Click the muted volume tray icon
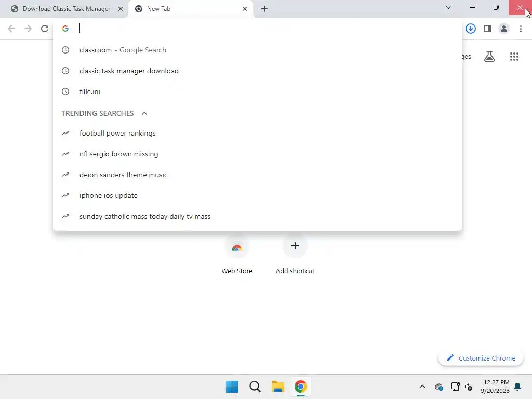The image size is (532, 399). (x=469, y=387)
